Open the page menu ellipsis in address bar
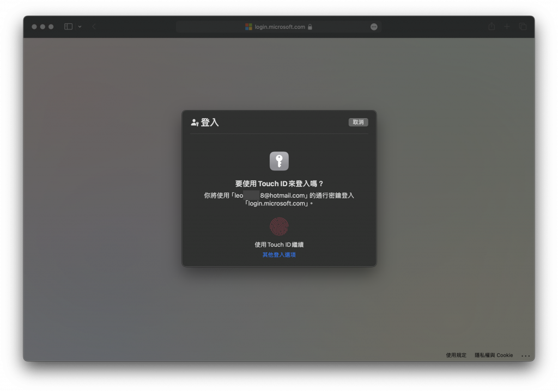The width and height of the screenshot is (558, 392). (x=374, y=27)
